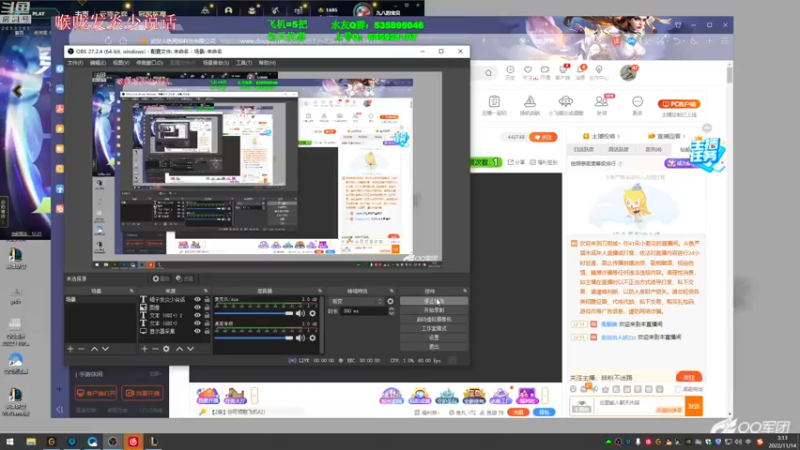Screen dimensions: 800x450
Task: Move scene down arrow in OBS Scenes panel
Action: [106, 349]
